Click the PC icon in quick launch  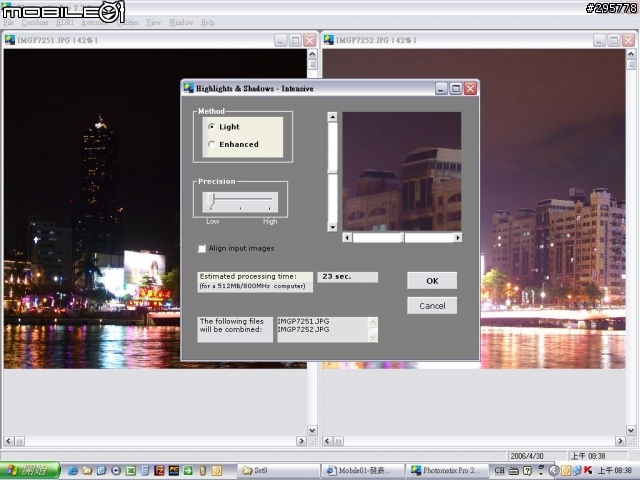pos(173,471)
